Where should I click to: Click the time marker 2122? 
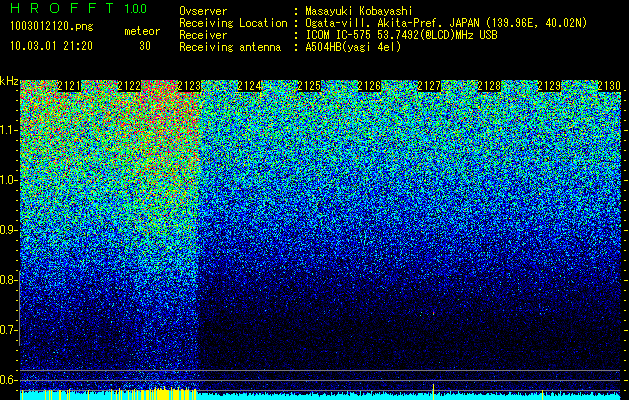[x=129, y=86]
